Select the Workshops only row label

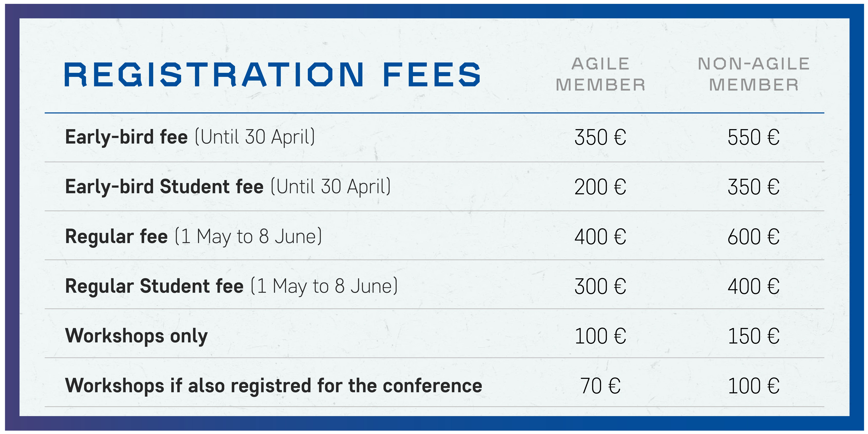tap(137, 336)
